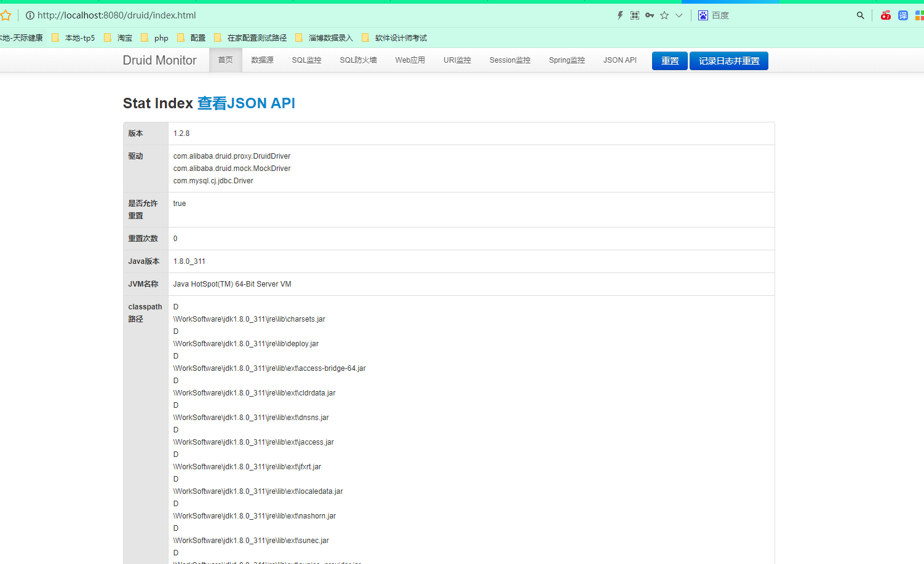This screenshot has width=924, height=564.
Task: Click the sunec.jar classpath entry
Action: point(251,541)
